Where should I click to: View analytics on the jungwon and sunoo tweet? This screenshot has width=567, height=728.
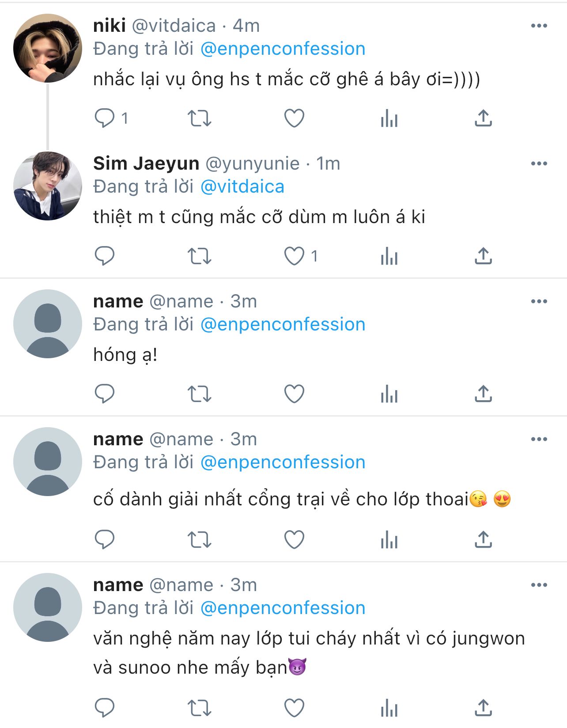click(389, 708)
